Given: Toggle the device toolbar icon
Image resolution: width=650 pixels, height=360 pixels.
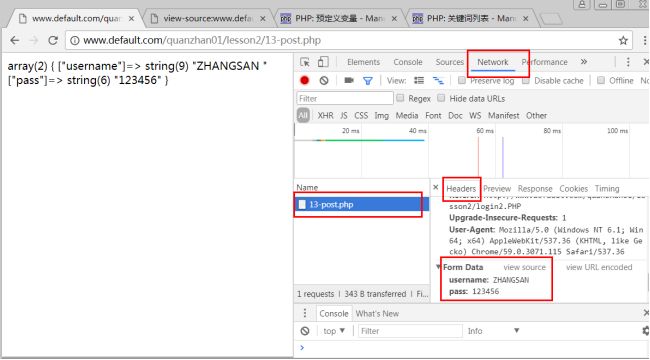Looking at the screenshot, I should [x=323, y=62].
